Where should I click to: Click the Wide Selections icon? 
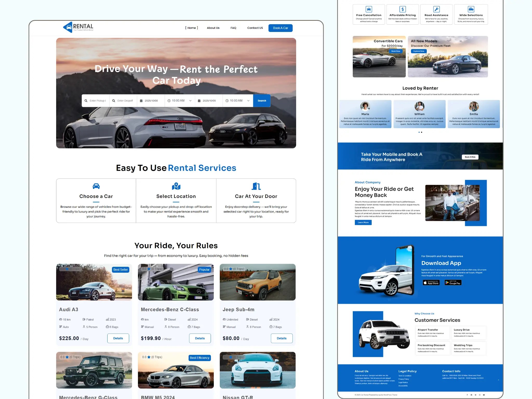tap(471, 9)
